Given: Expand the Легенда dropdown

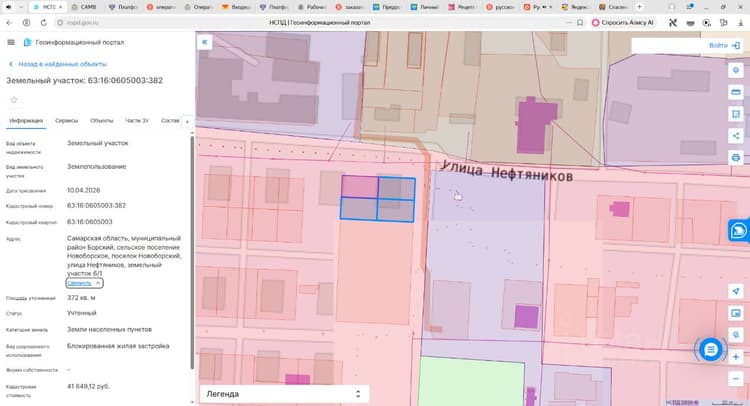Looking at the screenshot, I should (284, 394).
